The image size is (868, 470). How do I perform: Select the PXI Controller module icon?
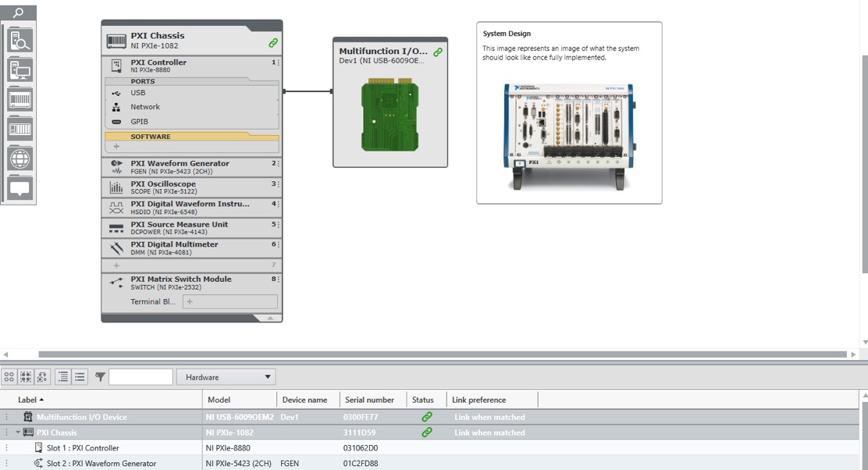(116, 66)
